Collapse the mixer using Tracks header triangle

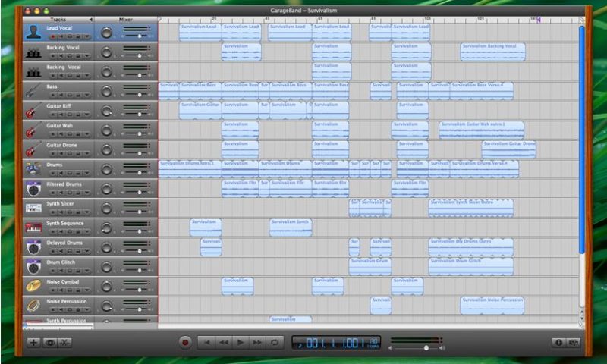[x=90, y=20]
